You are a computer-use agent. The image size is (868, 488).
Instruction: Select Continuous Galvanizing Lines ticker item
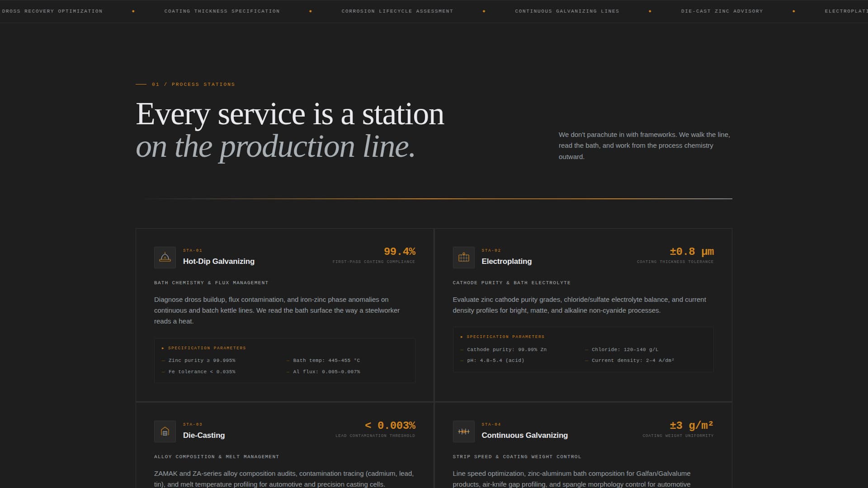(567, 11)
